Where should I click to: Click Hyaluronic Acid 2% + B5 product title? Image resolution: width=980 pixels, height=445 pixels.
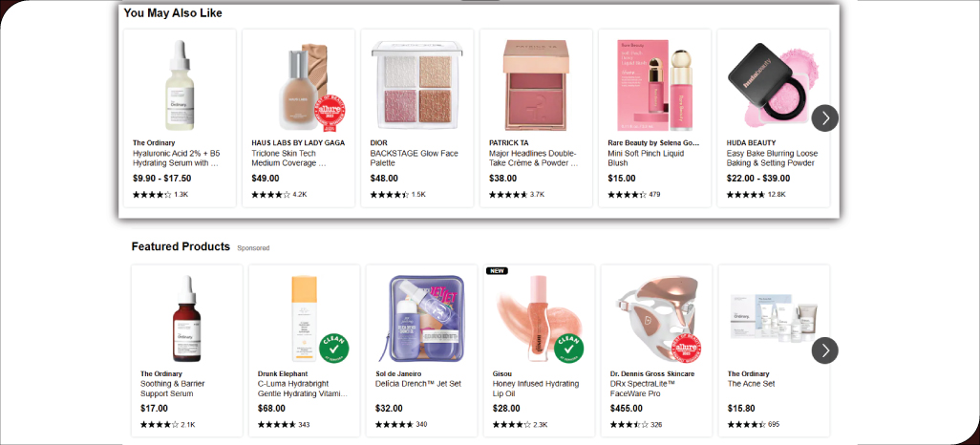pyautogui.click(x=177, y=158)
